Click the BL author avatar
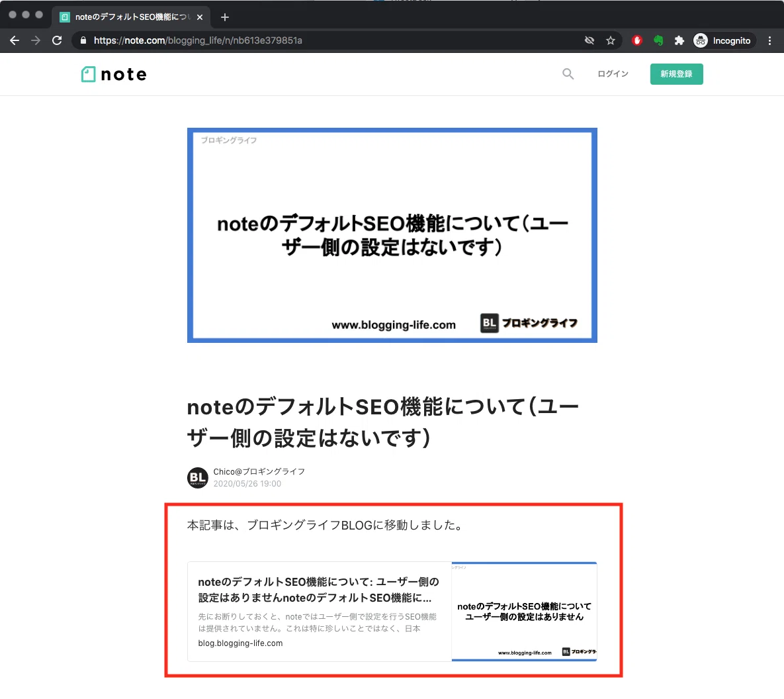This screenshot has height=699, width=784. 198,478
